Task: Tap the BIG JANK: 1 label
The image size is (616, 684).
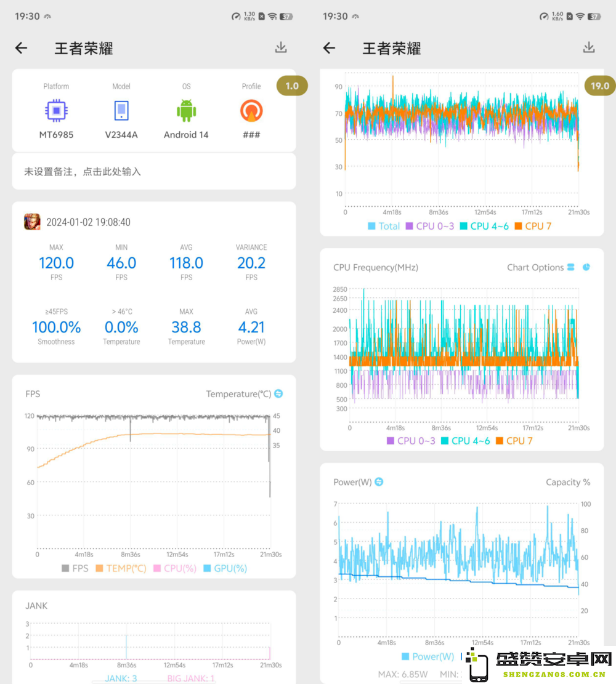Action: [x=191, y=678]
